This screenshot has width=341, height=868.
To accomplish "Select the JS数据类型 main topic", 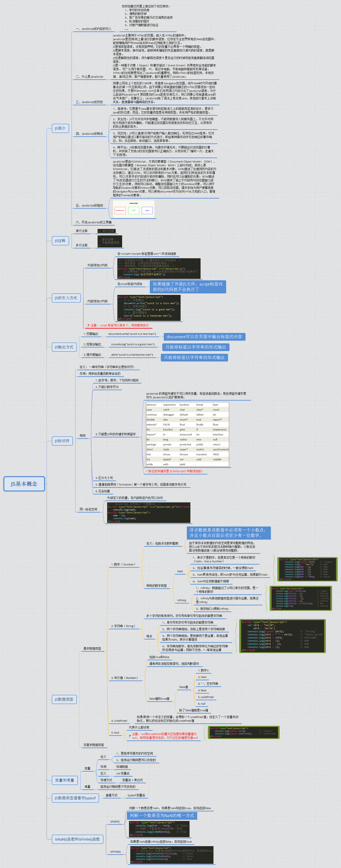I will 64,699.
